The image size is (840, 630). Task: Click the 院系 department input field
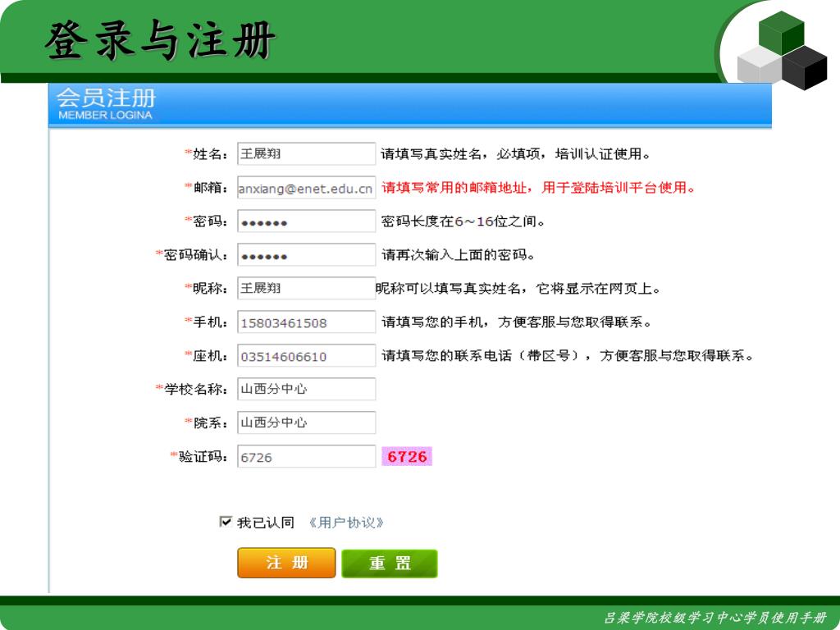tap(306, 422)
